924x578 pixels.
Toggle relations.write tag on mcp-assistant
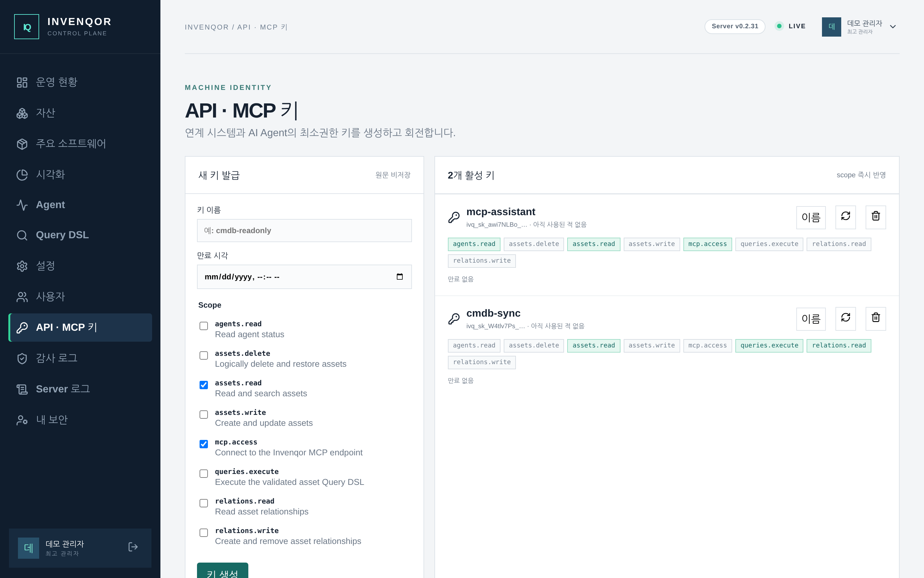point(482,261)
